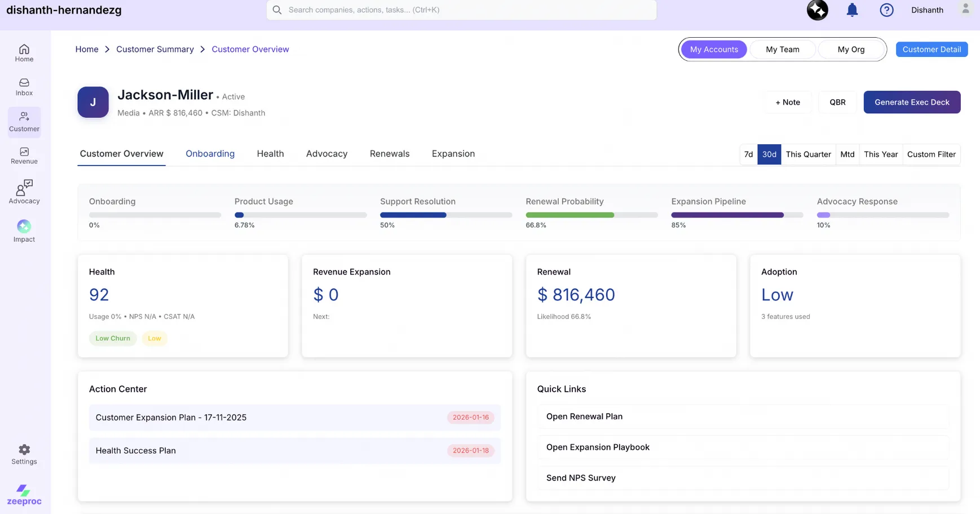Click the AI sparkle assistant icon
This screenshot has height=514, width=980.
click(x=817, y=10)
